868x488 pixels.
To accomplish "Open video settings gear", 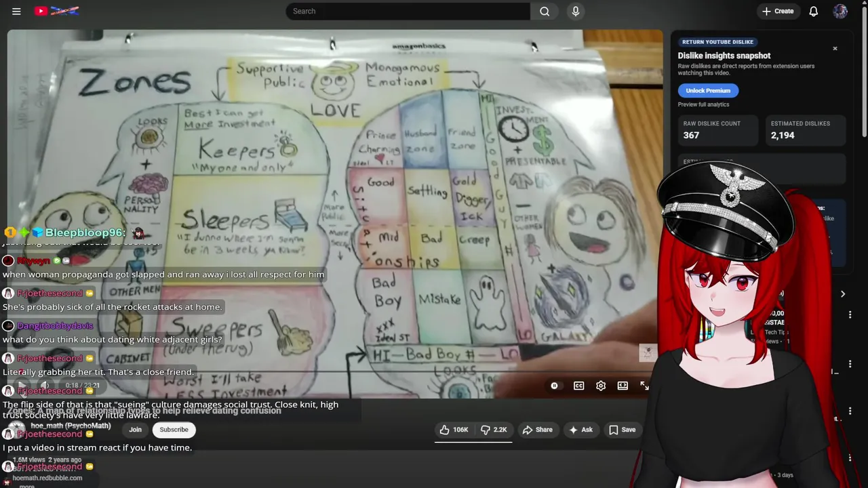I will click(601, 386).
